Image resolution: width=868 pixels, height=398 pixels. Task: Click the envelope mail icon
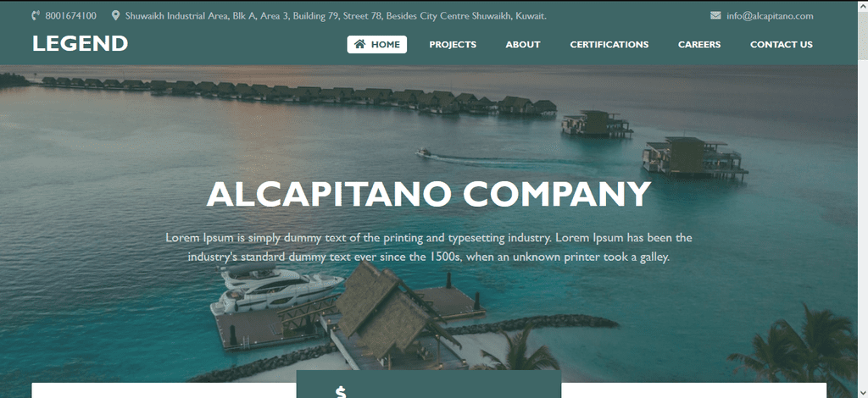click(715, 15)
